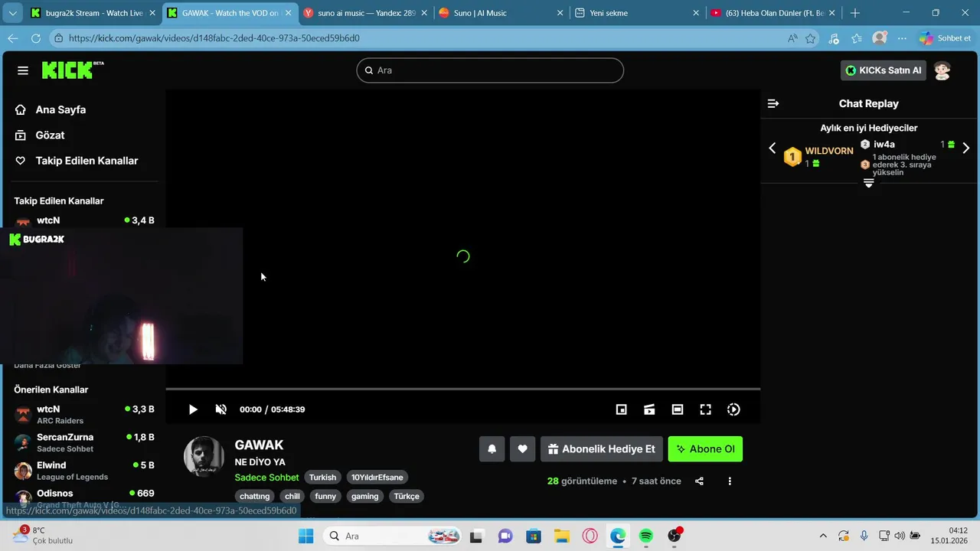Image resolution: width=980 pixels, height=551 pixels.
Task: Open Spotify from the taskbar
Action: 646,536
